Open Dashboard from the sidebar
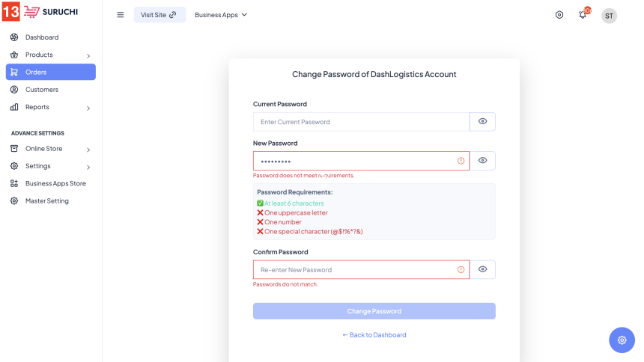Screen dimensions: 644x362 (41, 37)
